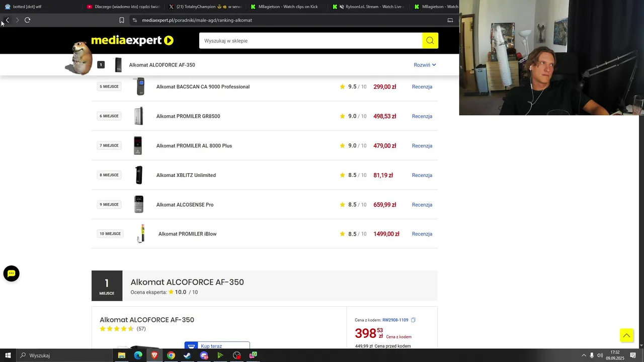Switch to the botted [dot] wtf tab

click(x=39, y=7)
